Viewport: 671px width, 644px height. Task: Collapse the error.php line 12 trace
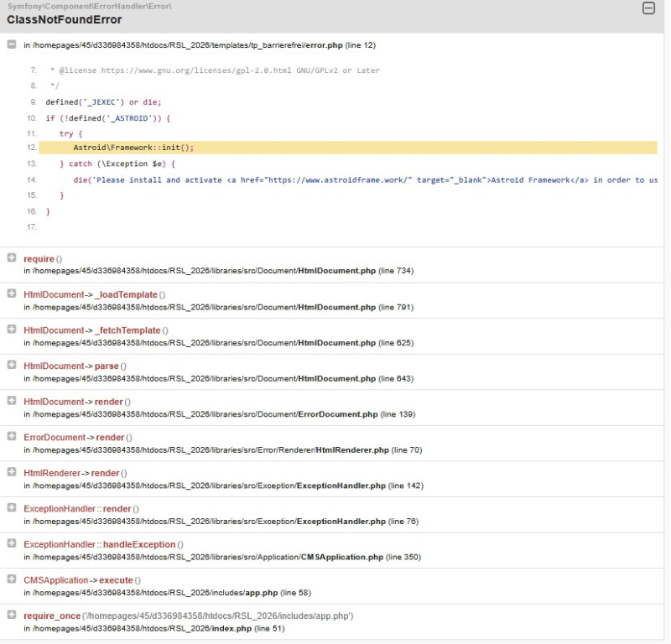[12, 44]
